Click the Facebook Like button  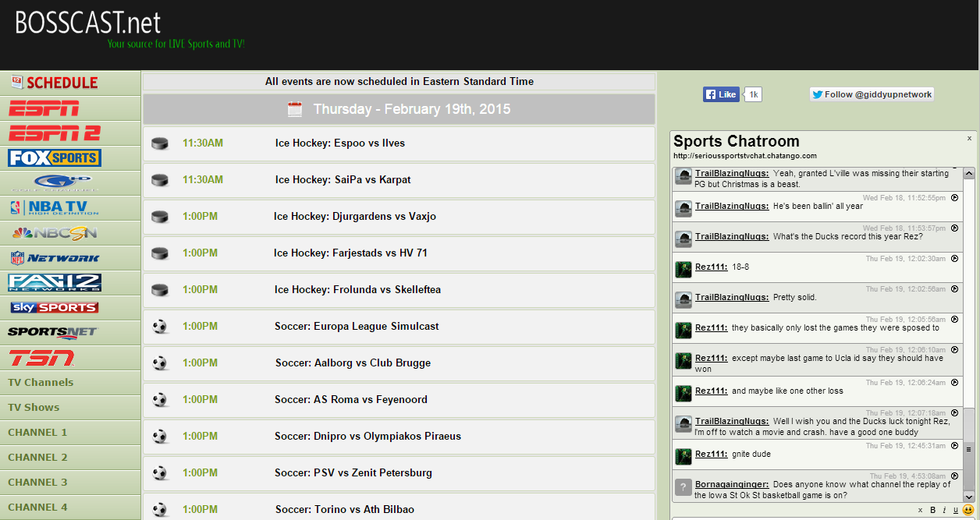pyautogui.click(x=721, y=94)
